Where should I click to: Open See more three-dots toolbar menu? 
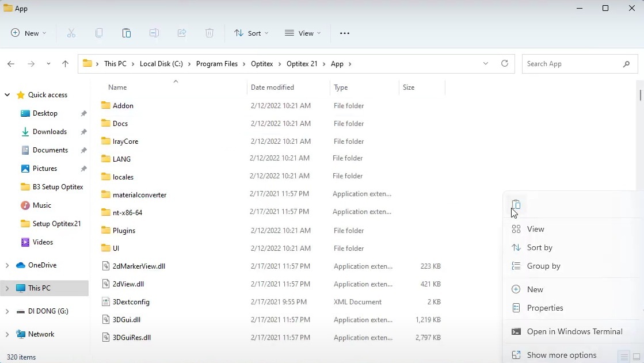tap(345, 33)
